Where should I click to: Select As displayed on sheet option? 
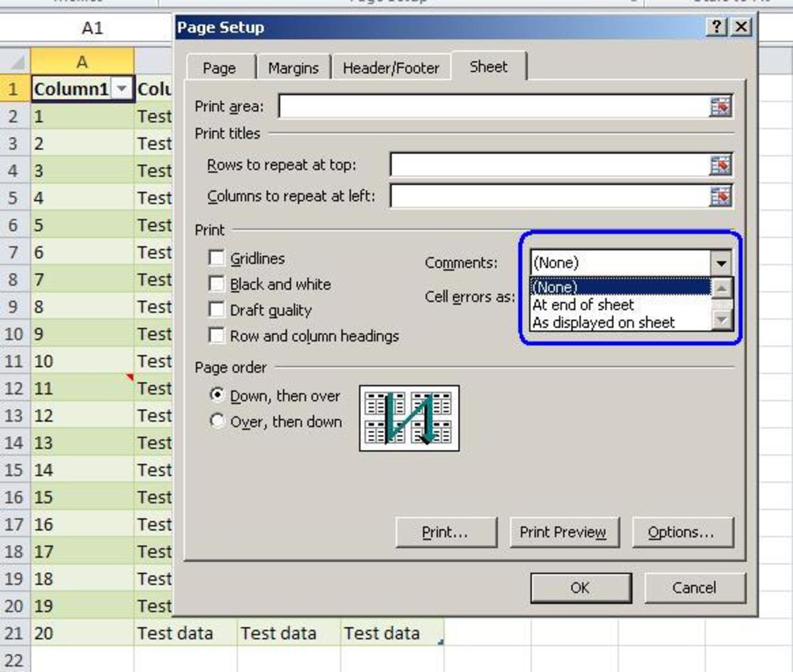coord(603,322)
